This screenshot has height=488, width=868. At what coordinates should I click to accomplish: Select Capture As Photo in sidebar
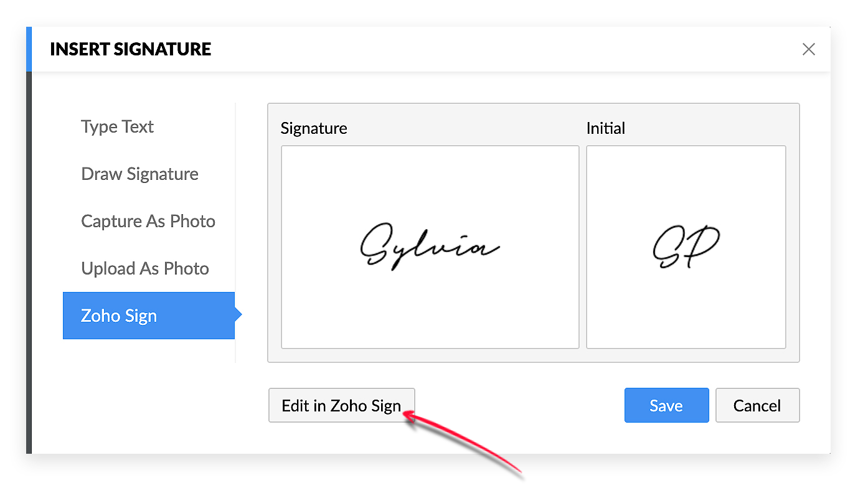coord(148,221)
